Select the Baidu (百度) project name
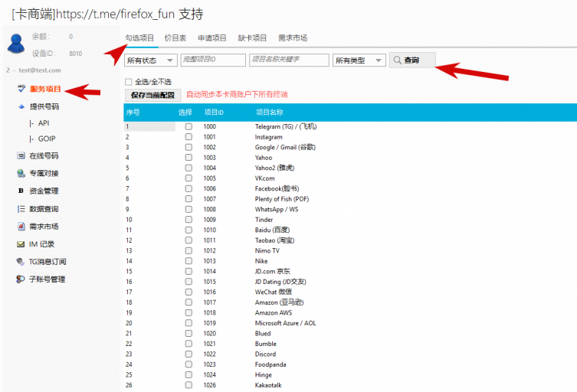This screenshot has height=392, width=577. [272, 230]
